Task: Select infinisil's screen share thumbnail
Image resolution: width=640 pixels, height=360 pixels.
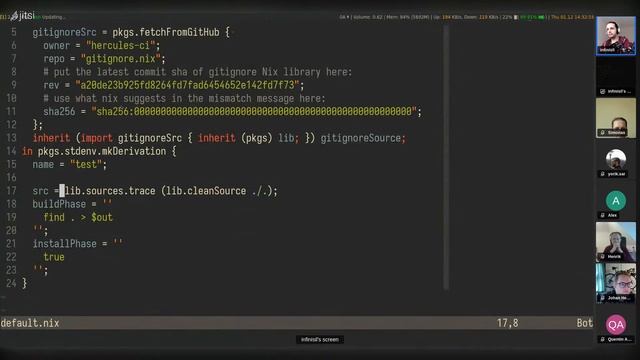Action: pyautogui.click(x=616, y=77)
